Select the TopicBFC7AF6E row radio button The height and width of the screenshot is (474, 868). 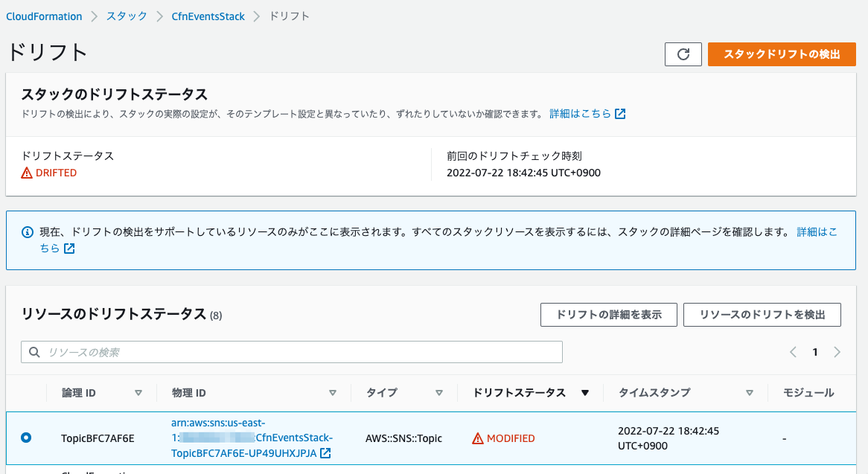click(26, 438)
